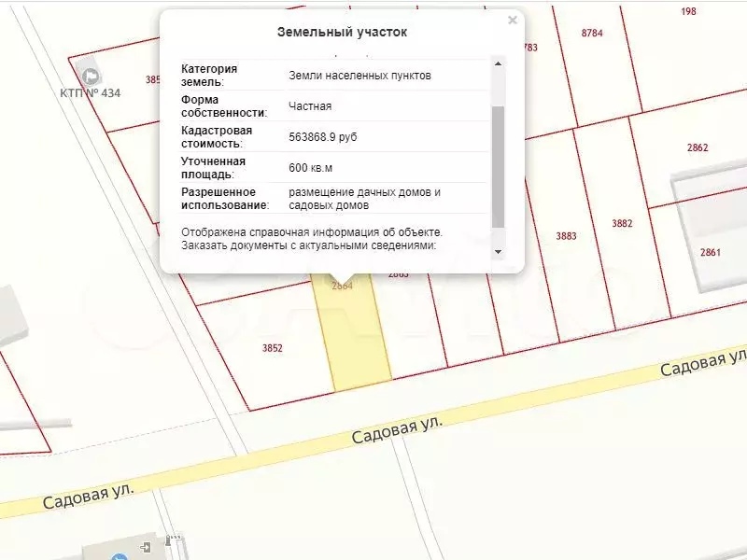Click the 600 кв.м area value
This screenshot has height=560, width=747.
coord(311,167)
